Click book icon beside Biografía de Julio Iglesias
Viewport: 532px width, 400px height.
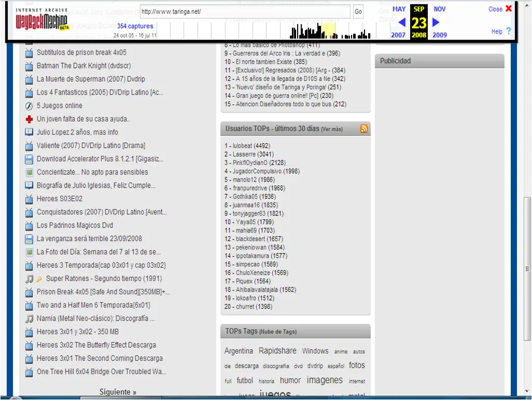pyautogui.click(x=29, y=185)
